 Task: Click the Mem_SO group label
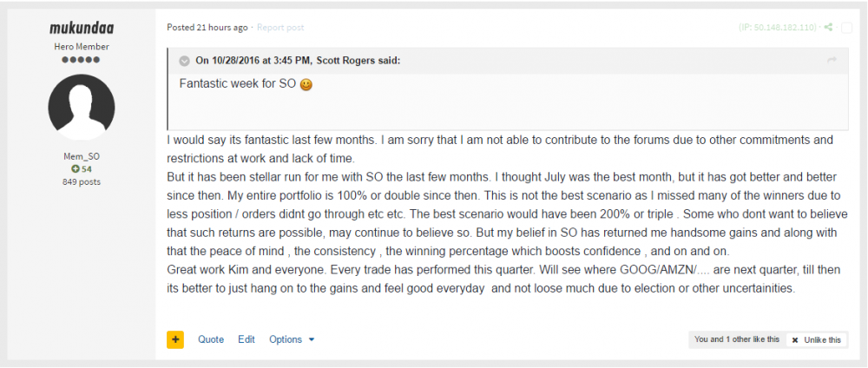pos(82,156)
